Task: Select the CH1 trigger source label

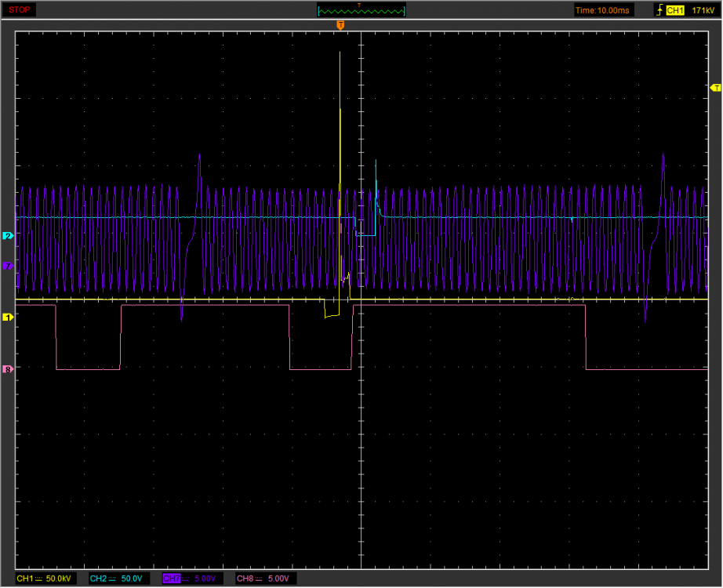Action: click(x=676, y=10)
